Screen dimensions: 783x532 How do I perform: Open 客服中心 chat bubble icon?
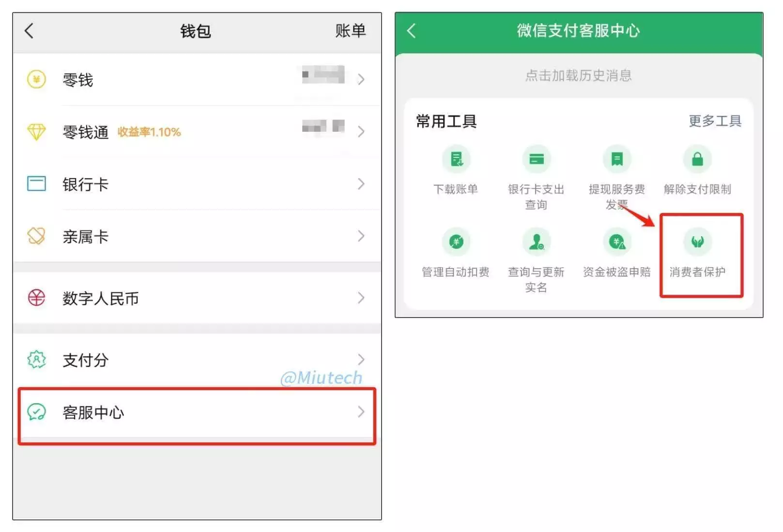(36, 412)
